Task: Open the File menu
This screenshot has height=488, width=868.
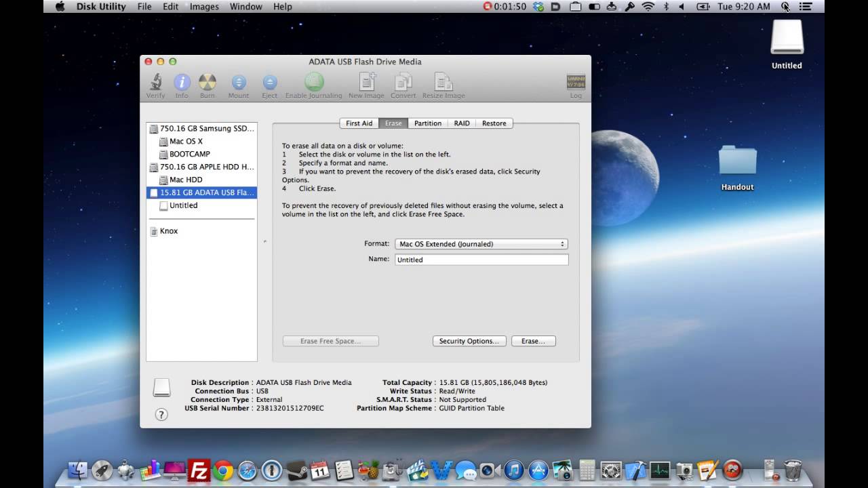Action: click(x=144, y=6)
